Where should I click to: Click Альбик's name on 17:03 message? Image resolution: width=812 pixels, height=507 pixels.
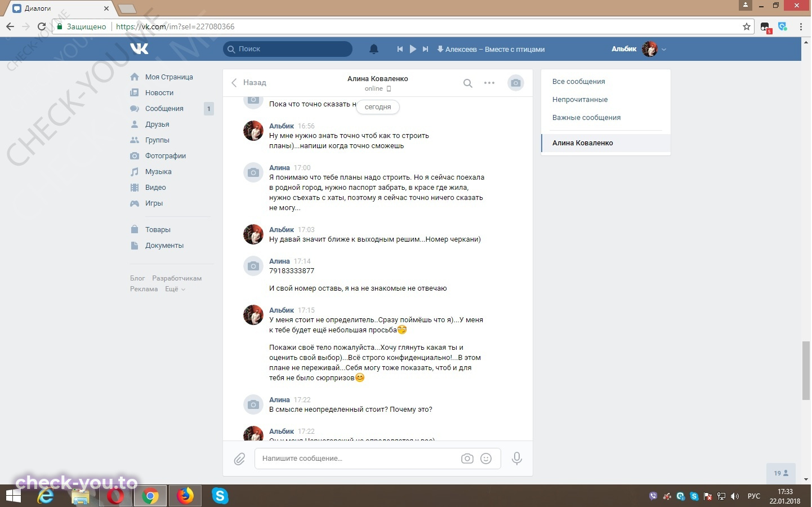click(282, 230)
